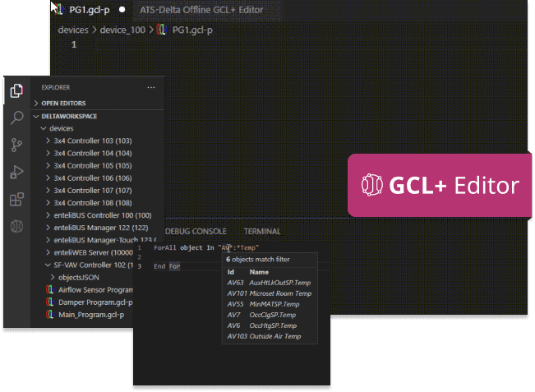Open the Run and Debug view icon
This screenshot has height=392, width=535.
[16, 172]
